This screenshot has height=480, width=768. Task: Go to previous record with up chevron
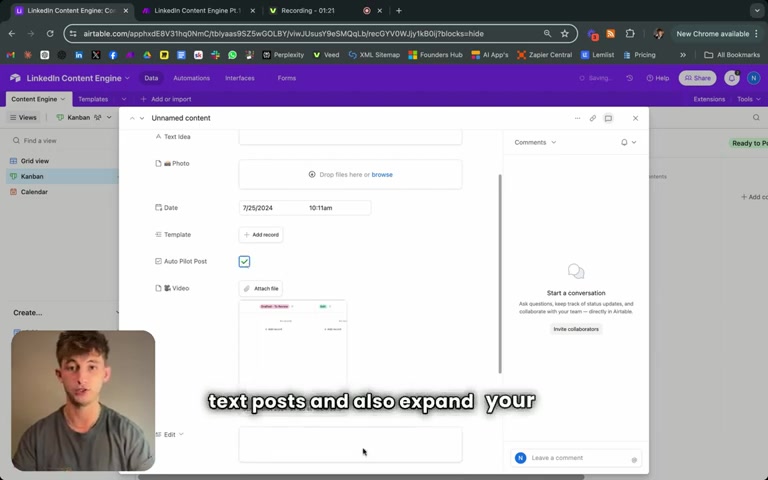(x=132, y=119)
